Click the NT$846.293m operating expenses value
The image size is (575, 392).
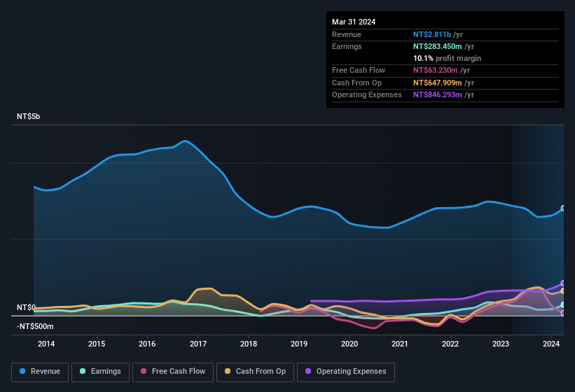point(438,95)
